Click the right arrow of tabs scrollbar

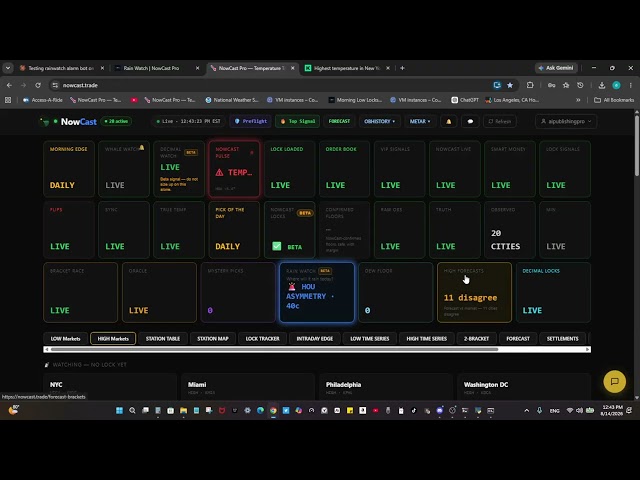pyautogui.click(x=588, y=349)
